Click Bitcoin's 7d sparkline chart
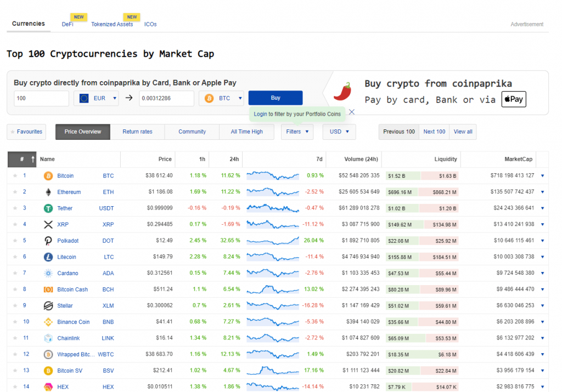 [x=273, y=176]
